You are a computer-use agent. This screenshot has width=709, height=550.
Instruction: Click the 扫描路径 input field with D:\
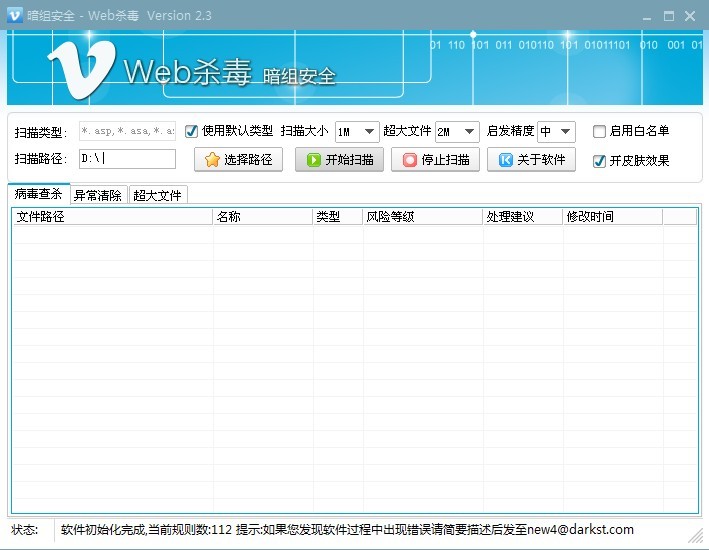pyautogui.click(x=128, y=159)
